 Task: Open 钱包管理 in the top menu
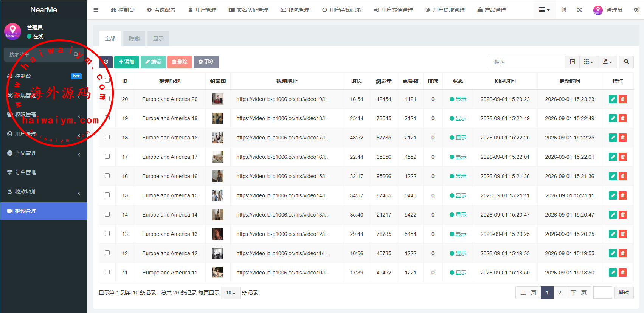pyautogui.click(x=295, y=10)
